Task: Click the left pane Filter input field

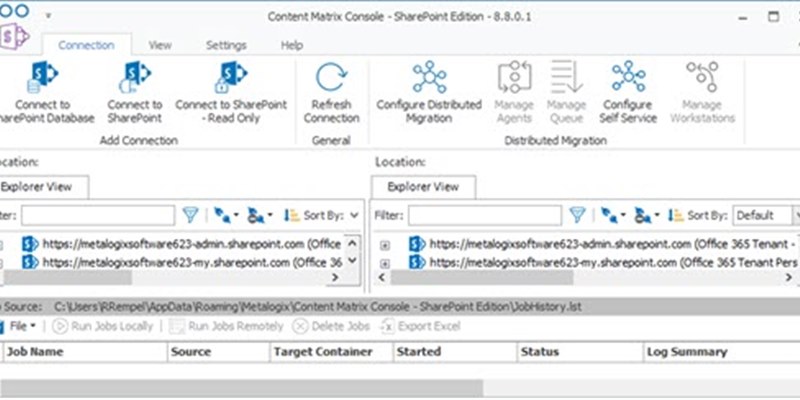Action: [x=98, y=215]
